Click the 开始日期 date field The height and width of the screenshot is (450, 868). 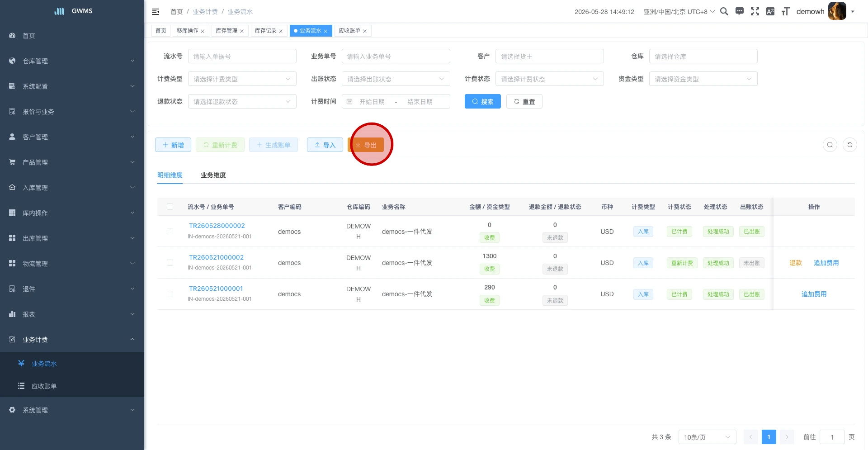point(372,102)
